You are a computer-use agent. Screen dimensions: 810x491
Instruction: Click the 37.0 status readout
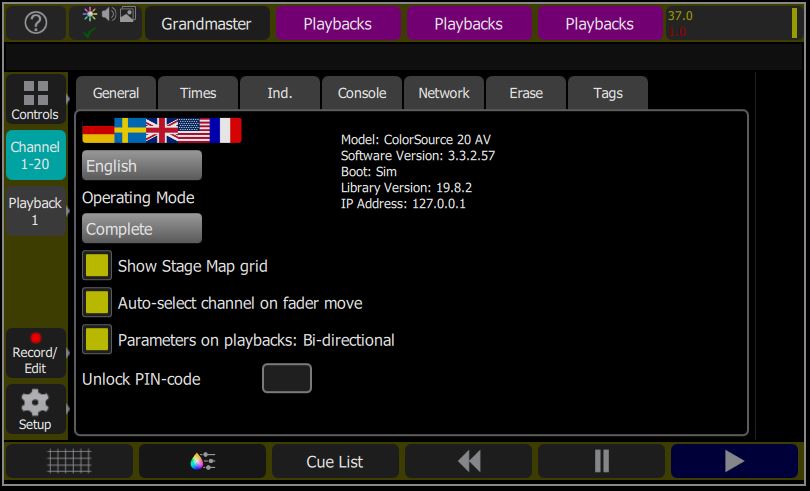[x=680, y=16]
